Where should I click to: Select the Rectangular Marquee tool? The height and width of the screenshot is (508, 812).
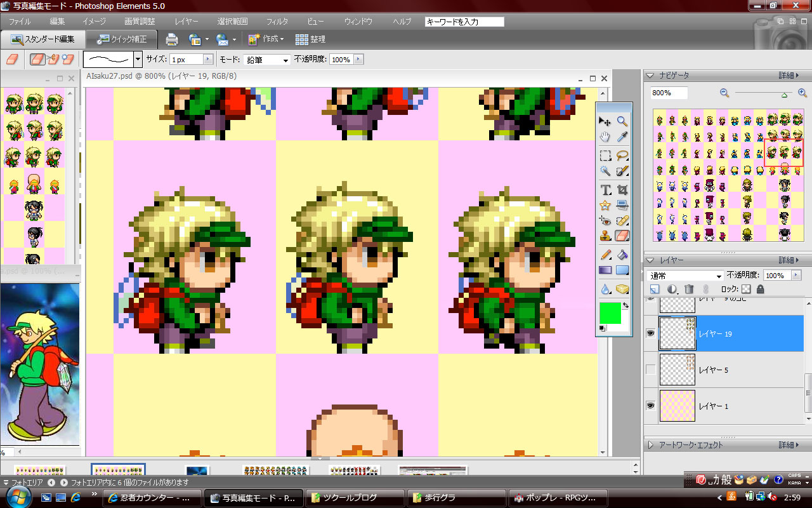click(x=605, y=156)
